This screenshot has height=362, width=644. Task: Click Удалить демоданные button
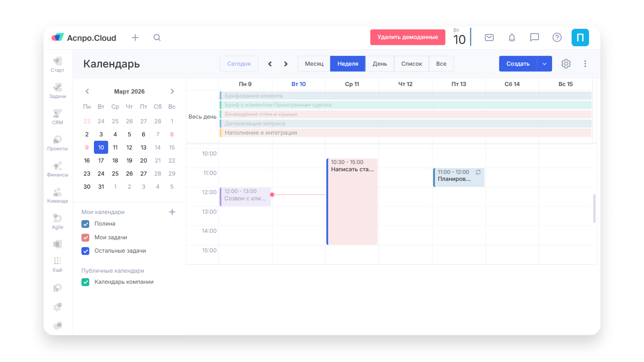(408, 37)
